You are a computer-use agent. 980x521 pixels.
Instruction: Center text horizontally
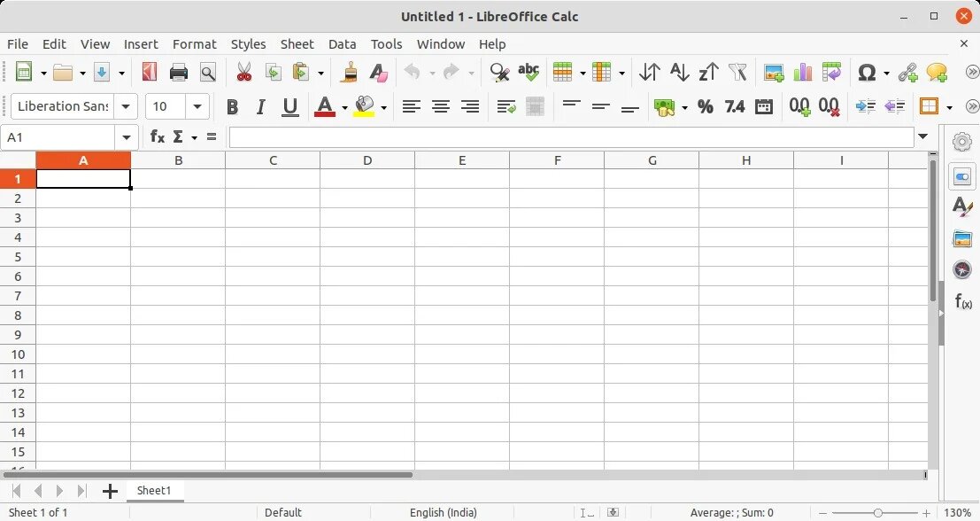click(441, 107)
